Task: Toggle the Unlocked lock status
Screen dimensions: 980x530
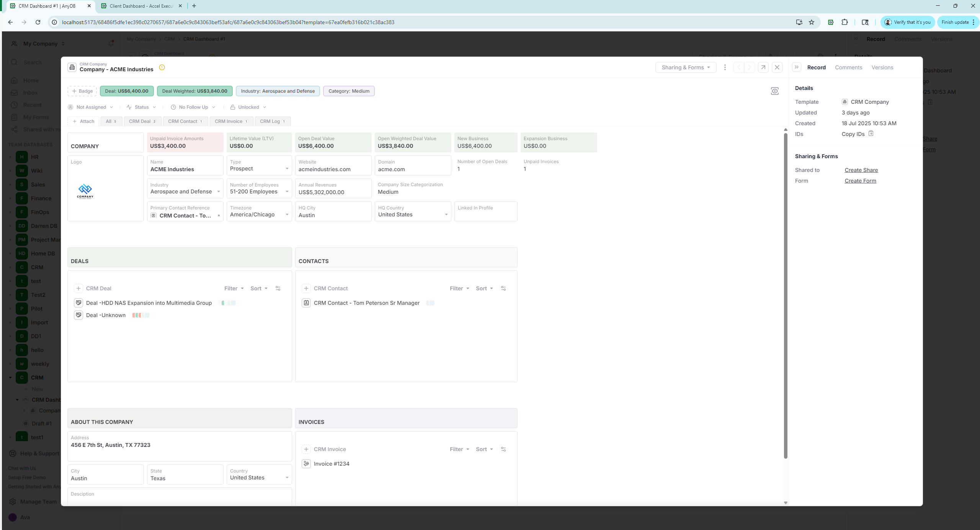Action: [248, 107]
